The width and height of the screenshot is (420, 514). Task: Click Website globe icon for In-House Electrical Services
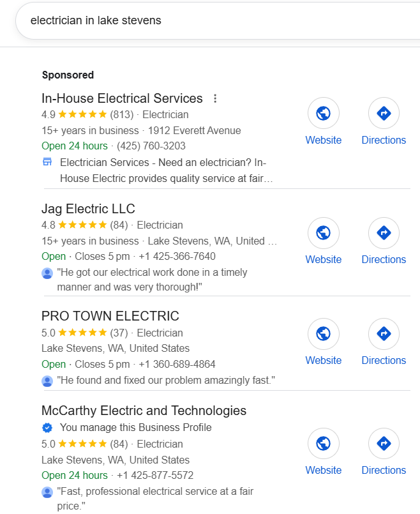click(324, 114)
